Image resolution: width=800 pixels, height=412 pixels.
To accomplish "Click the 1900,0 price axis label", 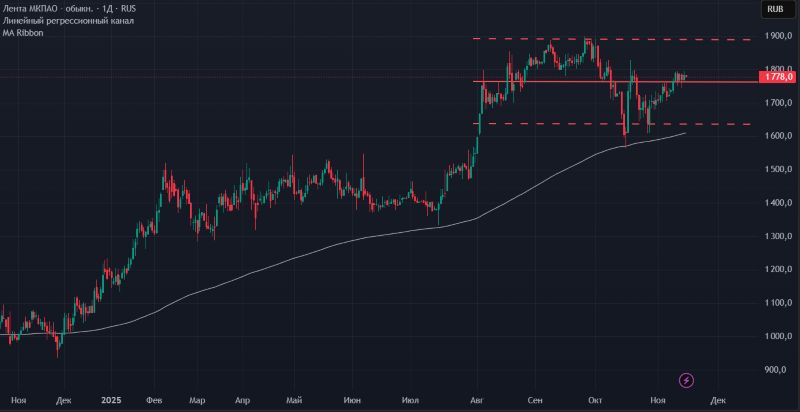I will point(777,36).
